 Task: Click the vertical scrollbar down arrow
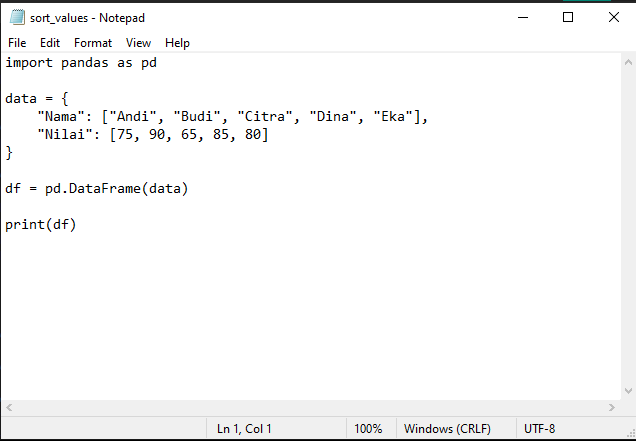pos(628,391)
